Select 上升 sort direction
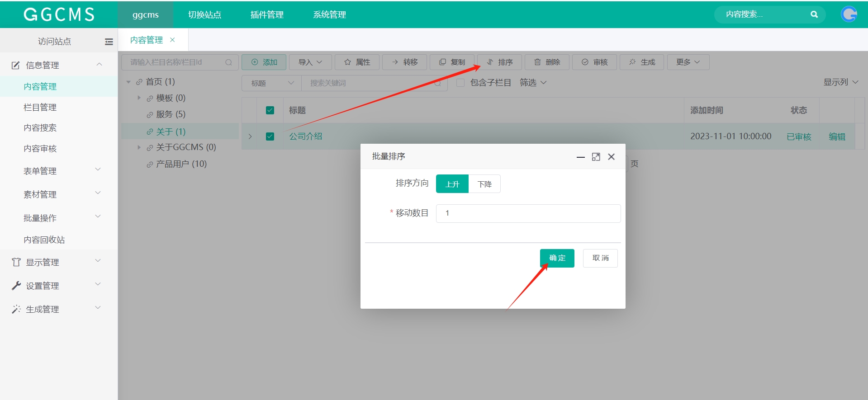Screen dimensions: 868x400 (452, 184)
